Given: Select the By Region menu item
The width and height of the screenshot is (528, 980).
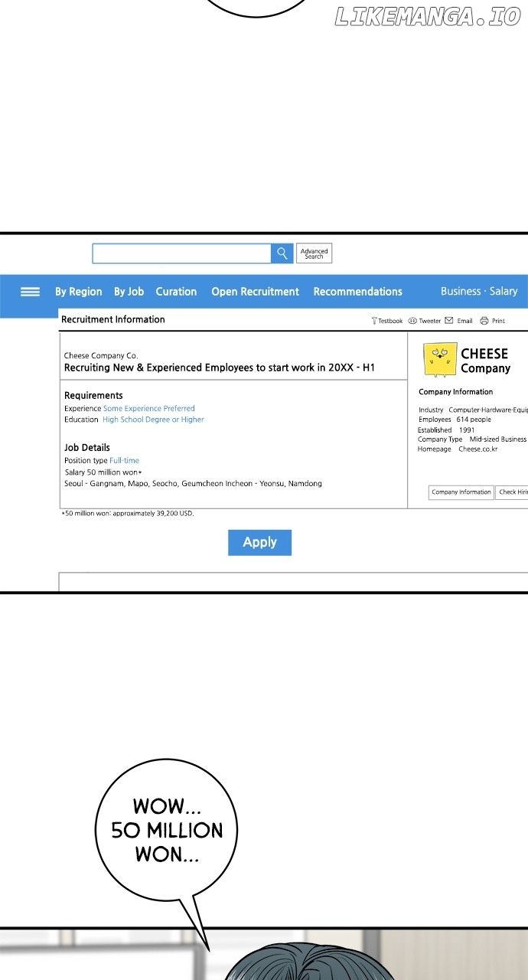Looking at the screenshot, I should tap(78, 292).
